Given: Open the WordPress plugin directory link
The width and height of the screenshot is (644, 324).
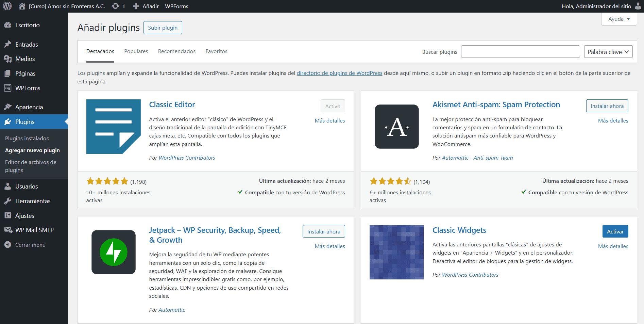Looking at the screenshot, I should pos(339,73).
